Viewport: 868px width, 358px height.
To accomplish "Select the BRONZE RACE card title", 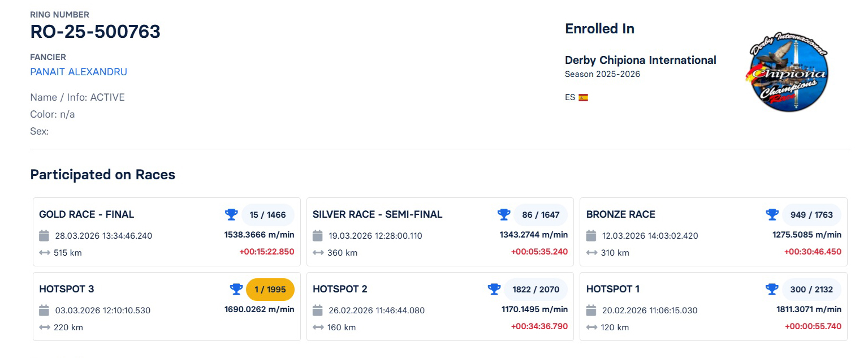I will [x=620, y=214].
